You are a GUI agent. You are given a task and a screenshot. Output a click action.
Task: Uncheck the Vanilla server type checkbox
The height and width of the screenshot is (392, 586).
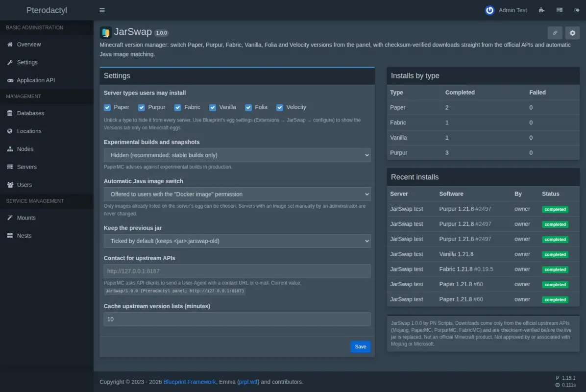[x=212, y=107]
